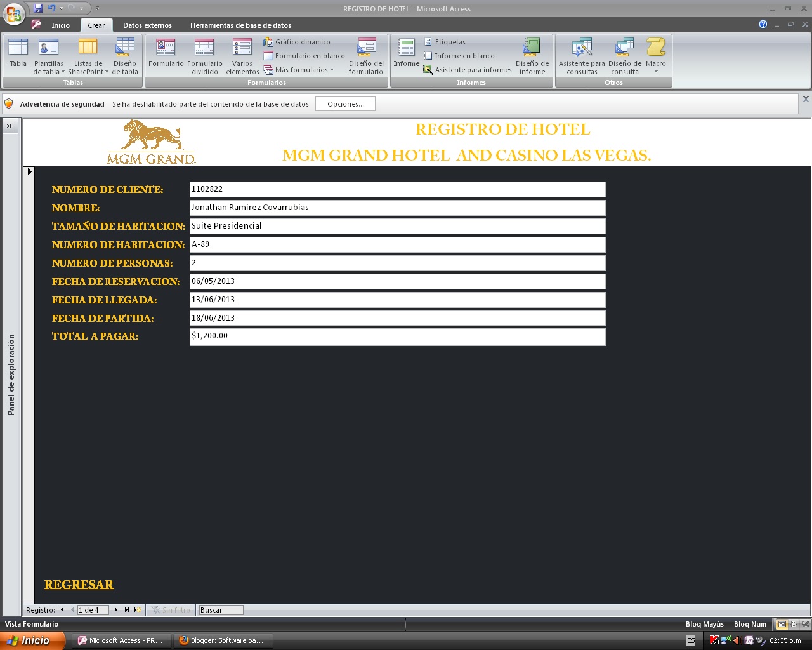The height and width of the screenshot is (650, 812).
Task: Go to the first record
Action: pyautogui.click(x=62, y=610)
